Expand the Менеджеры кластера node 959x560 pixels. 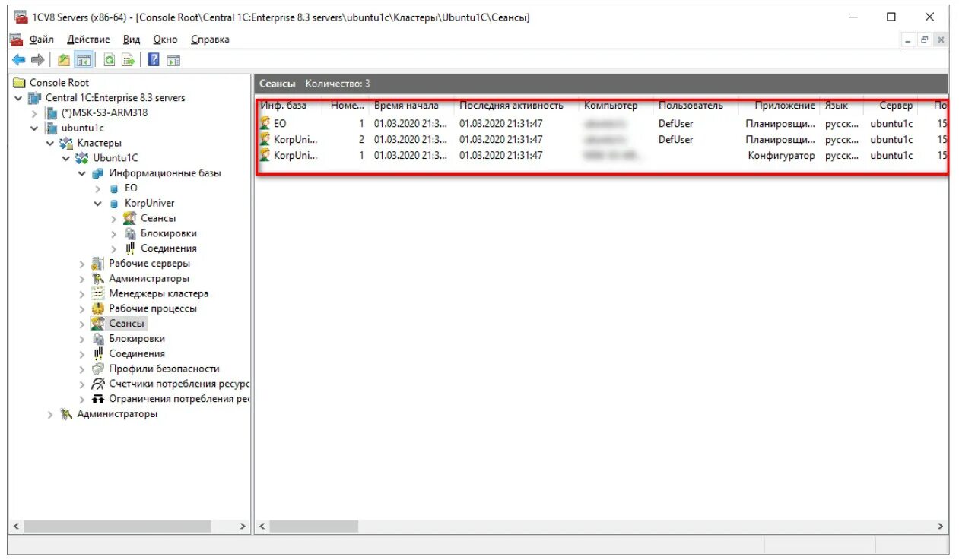(82, 294)
